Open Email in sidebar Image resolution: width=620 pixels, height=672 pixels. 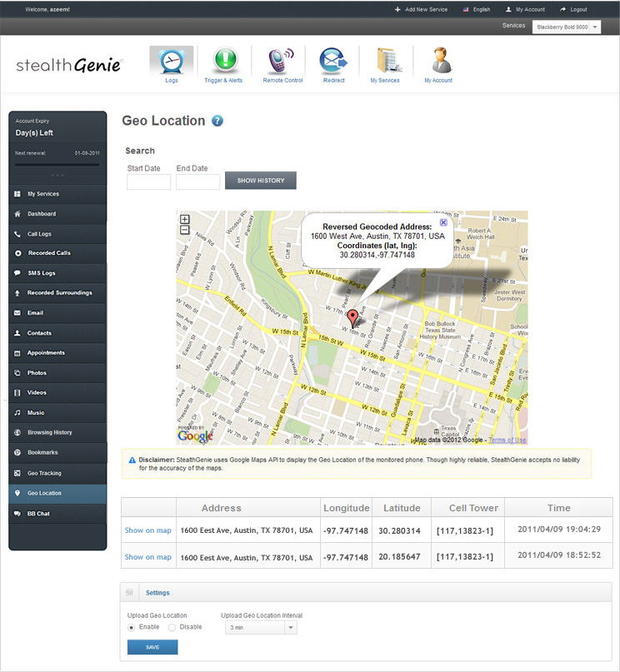pyautogui.click(x=57, y=313)
